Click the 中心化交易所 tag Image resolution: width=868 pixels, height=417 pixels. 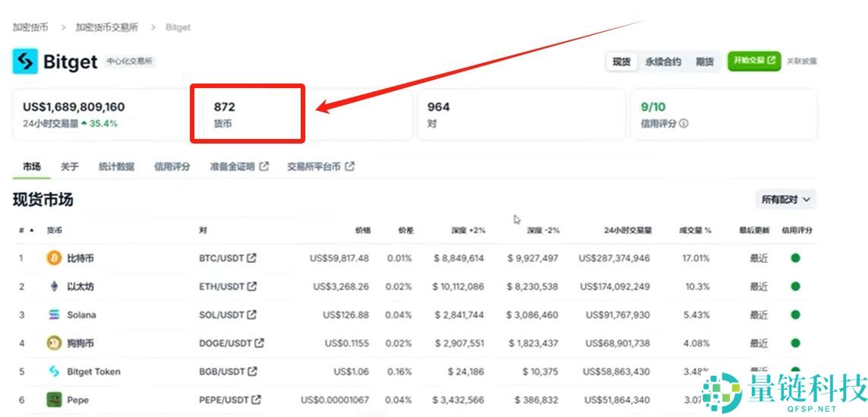tap(130, 62)
